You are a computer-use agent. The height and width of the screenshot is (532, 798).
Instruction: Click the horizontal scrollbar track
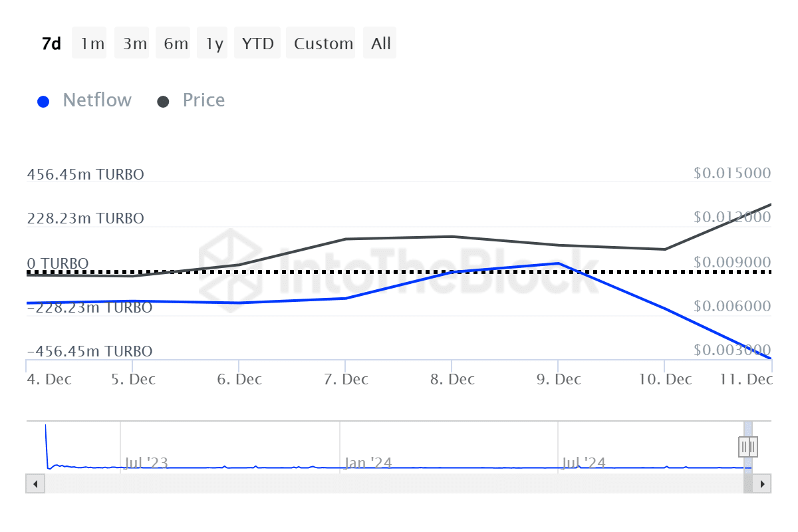(399, 483)
